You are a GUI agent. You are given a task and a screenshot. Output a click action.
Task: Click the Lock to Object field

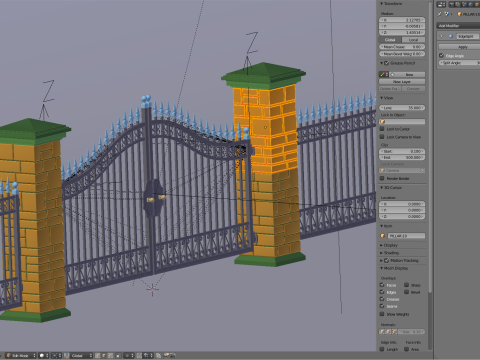[x=402, y=122]
